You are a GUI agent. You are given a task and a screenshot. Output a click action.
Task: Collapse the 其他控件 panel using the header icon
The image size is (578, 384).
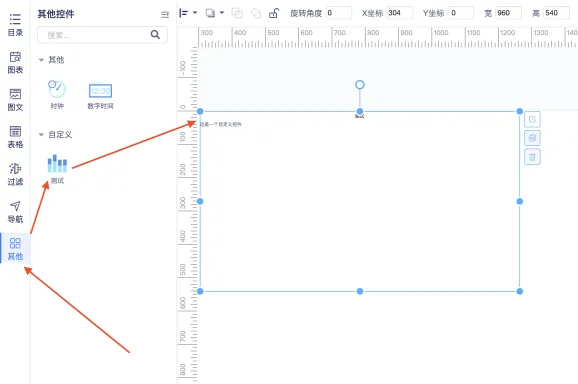[x=165, y=15]
